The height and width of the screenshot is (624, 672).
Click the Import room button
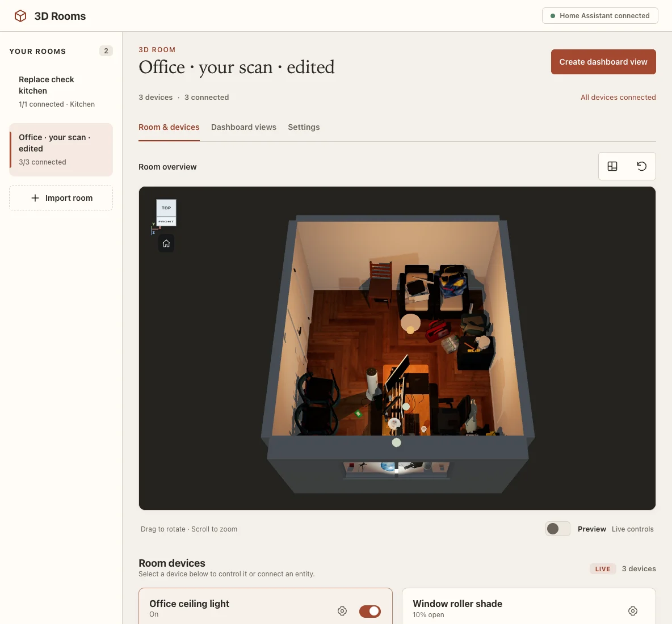[61, 198]
